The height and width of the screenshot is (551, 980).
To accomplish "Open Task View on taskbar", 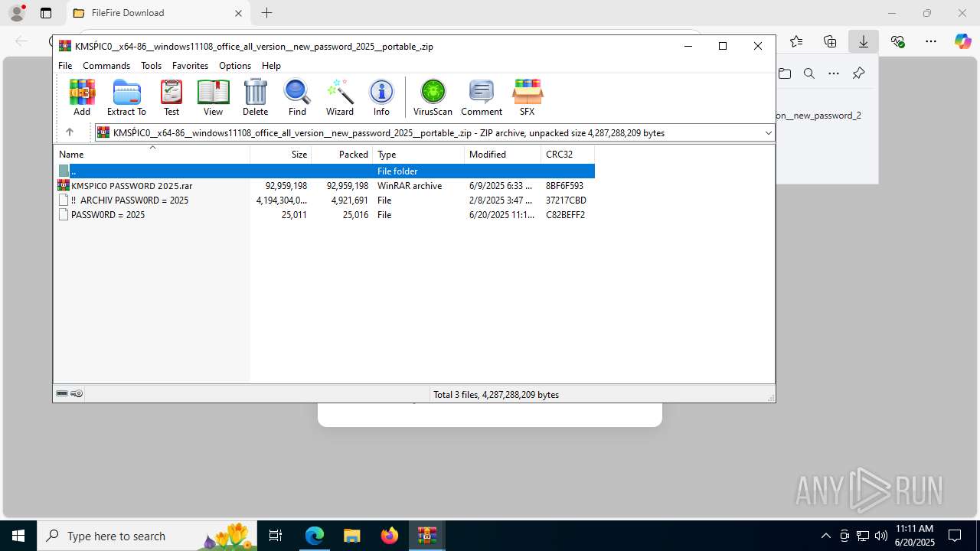I will tap(276, 536).
